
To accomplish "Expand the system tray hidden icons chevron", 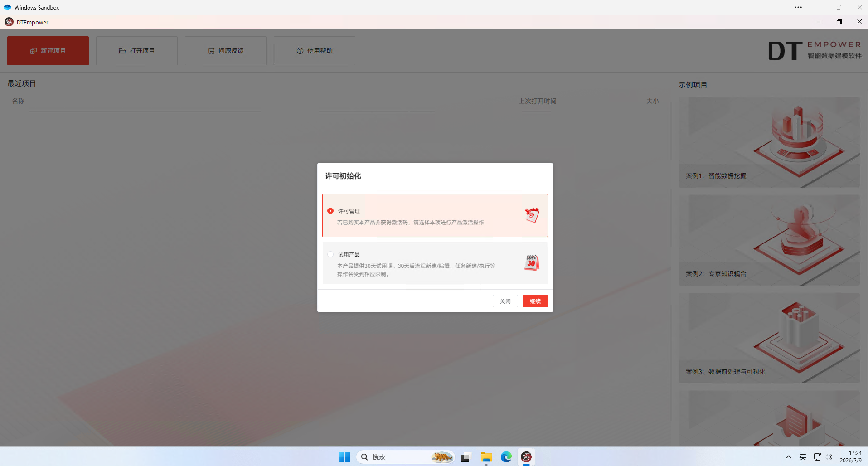I will tap(789, 457).
